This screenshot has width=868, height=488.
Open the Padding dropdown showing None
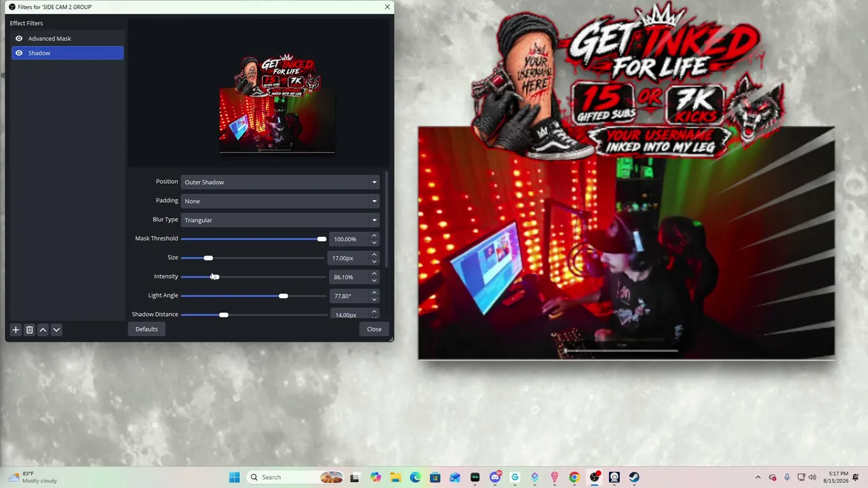point(279,201)
